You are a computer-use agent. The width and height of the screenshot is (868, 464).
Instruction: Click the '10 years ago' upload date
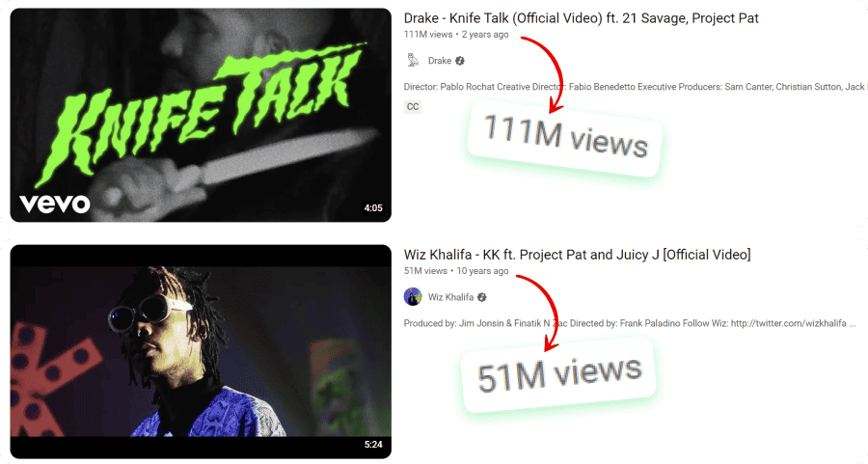click(482, 271)
